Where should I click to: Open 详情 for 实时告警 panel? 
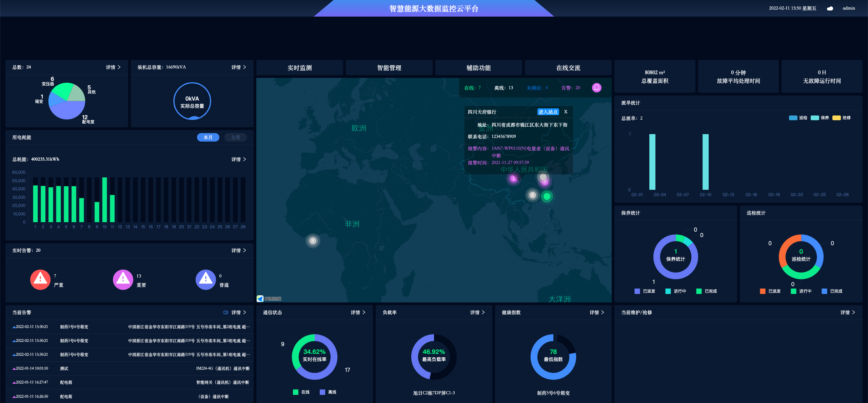point(239,251)
